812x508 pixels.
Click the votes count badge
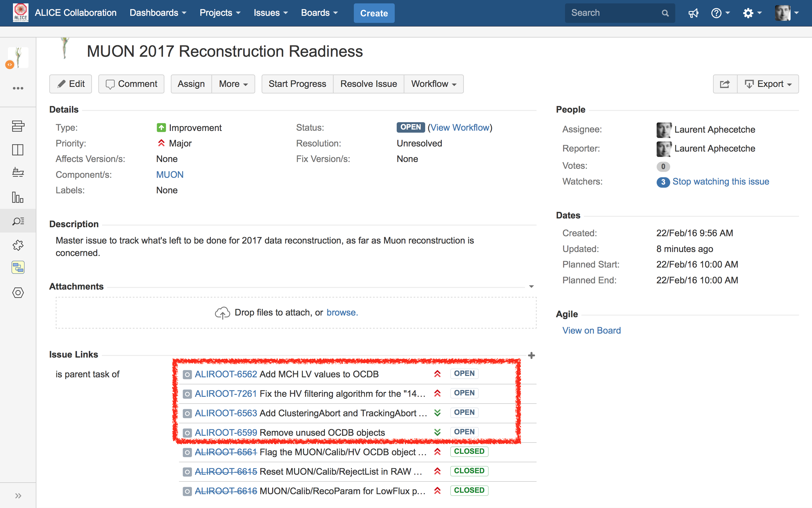tap(663, 166)
